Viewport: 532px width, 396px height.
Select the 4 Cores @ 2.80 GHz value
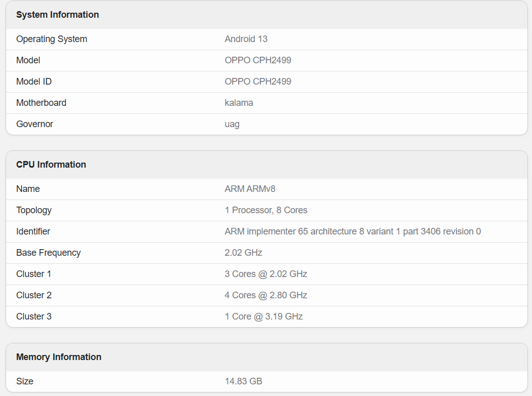click(266, 295)
